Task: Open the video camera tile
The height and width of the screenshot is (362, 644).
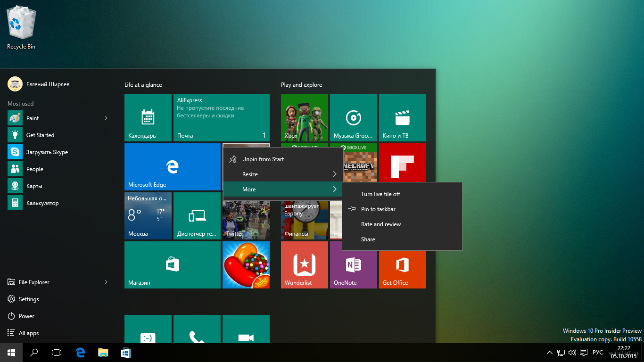Action: [246, 329]
